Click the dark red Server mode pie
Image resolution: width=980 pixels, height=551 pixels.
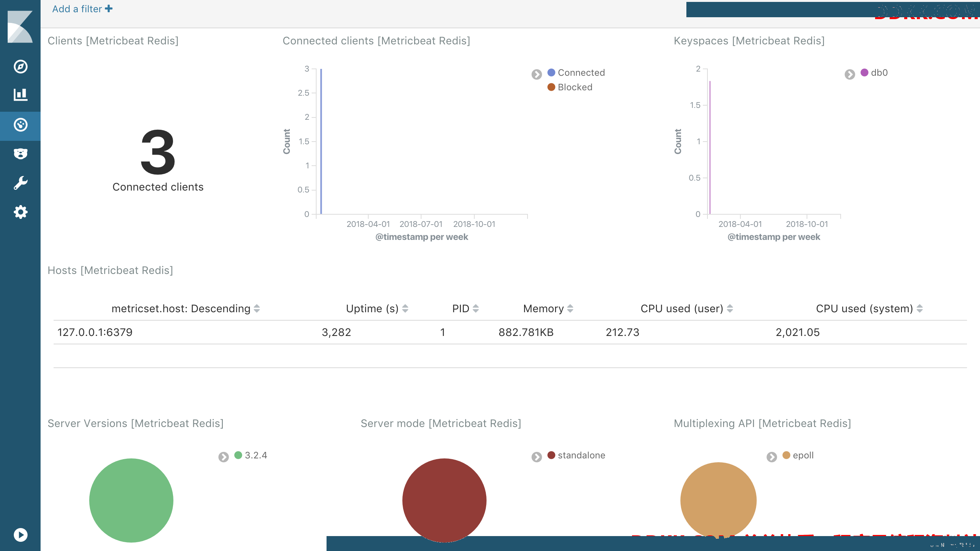click(x=444, y=500)
